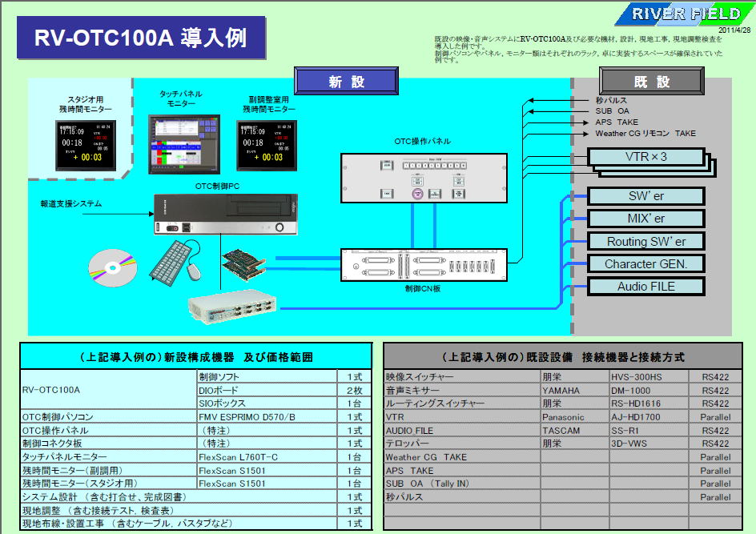This screenshot has width=756, height=534.
Task: Click the TASCAM manufacturer cell
Action: pos(575,431)
